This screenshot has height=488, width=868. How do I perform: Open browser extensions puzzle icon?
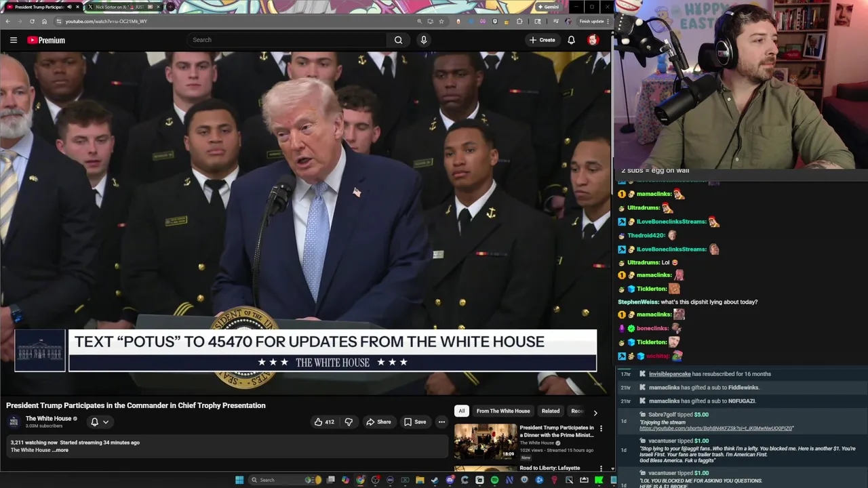tap(519, 21)
